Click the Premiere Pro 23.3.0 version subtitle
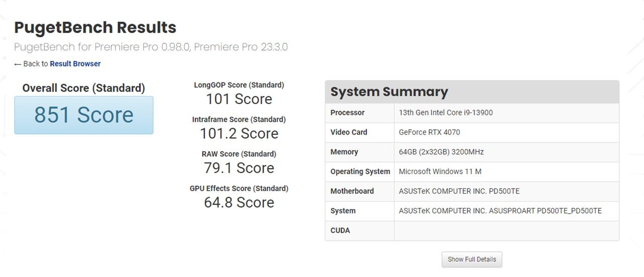The image size is (644, 277). coord(240,47)
